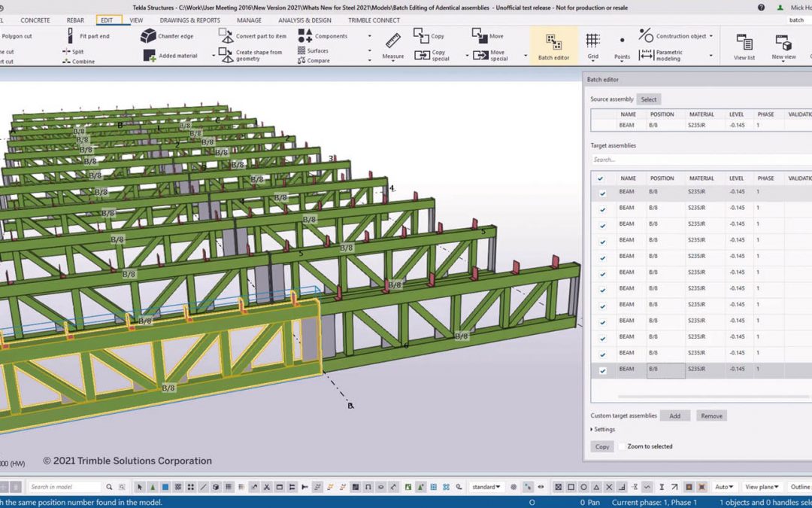The image size is (812, 508).
Task: Click the Fit part end tool
Action: click(x=89, y=36)
